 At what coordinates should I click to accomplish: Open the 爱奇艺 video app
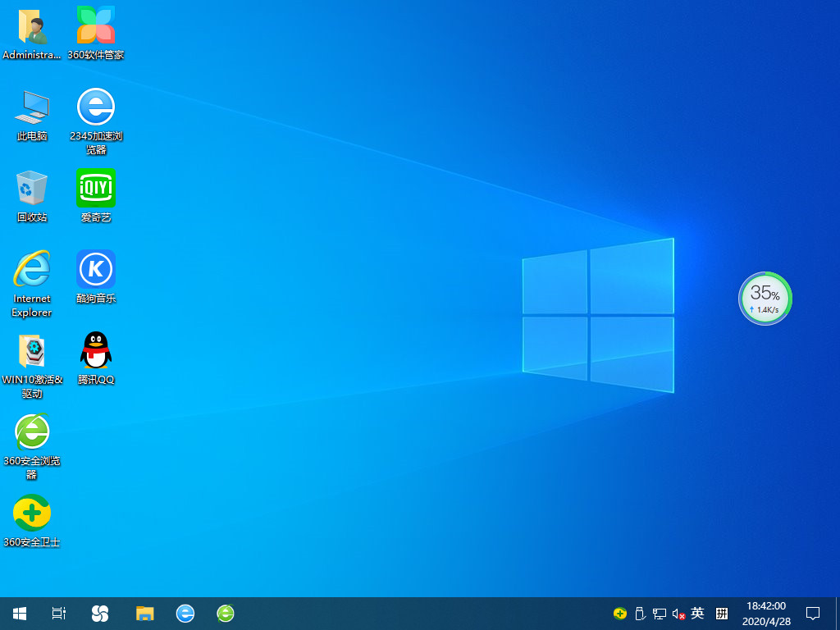coord(96,189)
